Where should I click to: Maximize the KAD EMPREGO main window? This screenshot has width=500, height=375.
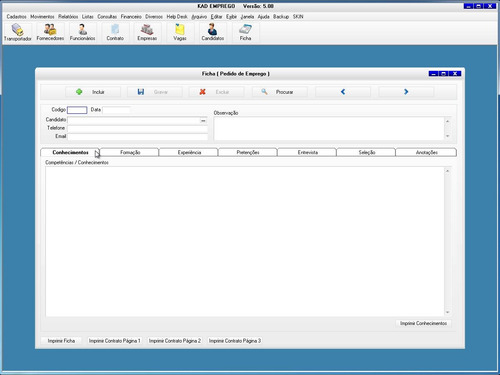point(479,6)
